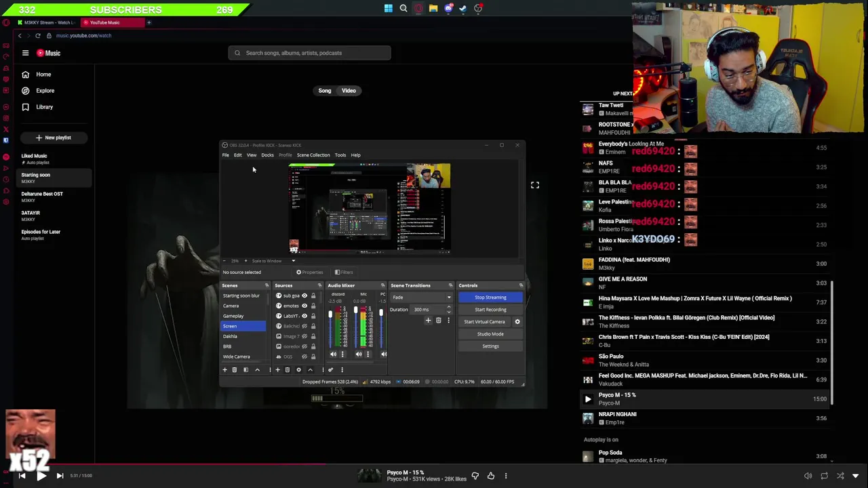This screenshot has height=488, width=868.
Task: Add a scene transition with plus icon
Action: pyautogui.click(x=428, y=320)
